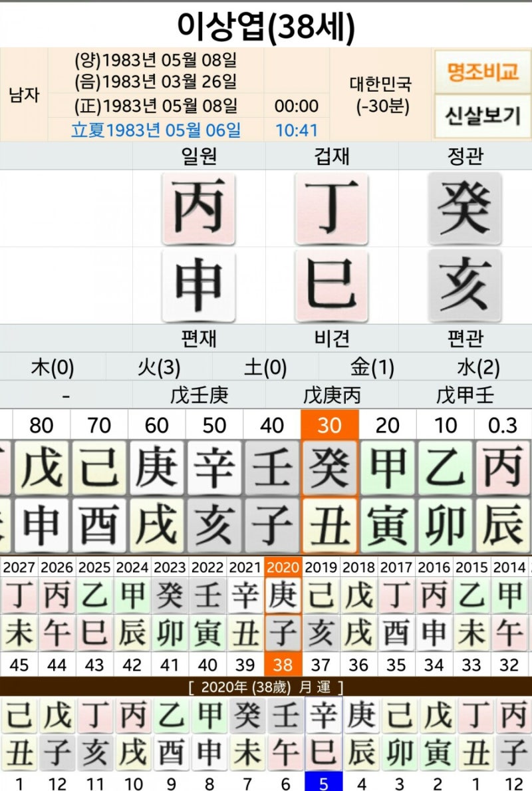
Task: Choose the age 80 daeun header
Action: click(41, 424)
